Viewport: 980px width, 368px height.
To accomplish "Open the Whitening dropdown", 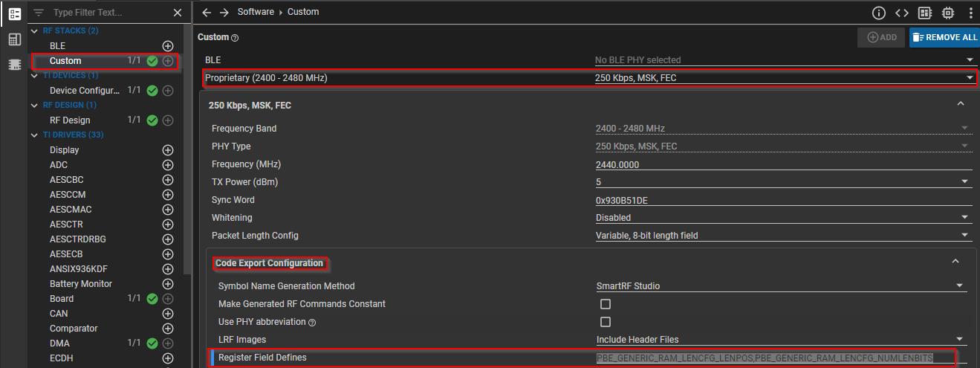I will [784, 217].
